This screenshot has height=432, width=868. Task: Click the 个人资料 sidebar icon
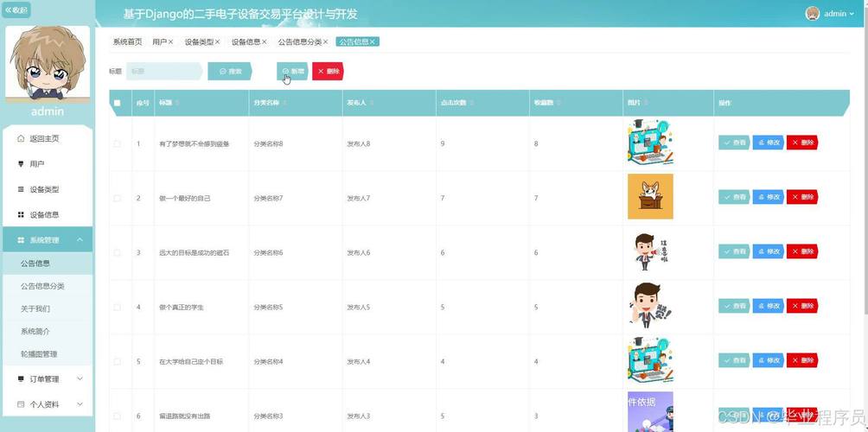coord(21,404)
